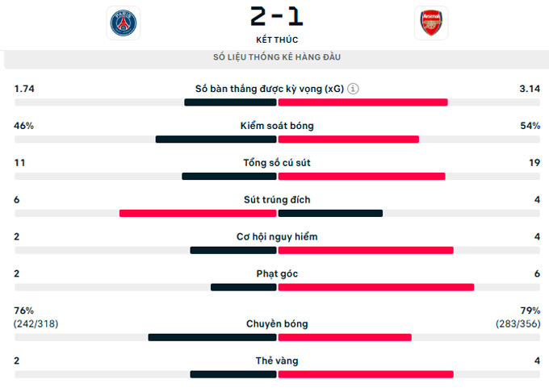549x392 pixels.
Task: Click the Phạt góc stat label
Action: click(x=276, y=274)
